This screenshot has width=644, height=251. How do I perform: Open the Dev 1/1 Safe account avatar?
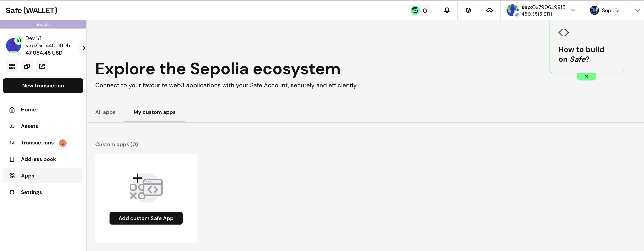[14, 45]
